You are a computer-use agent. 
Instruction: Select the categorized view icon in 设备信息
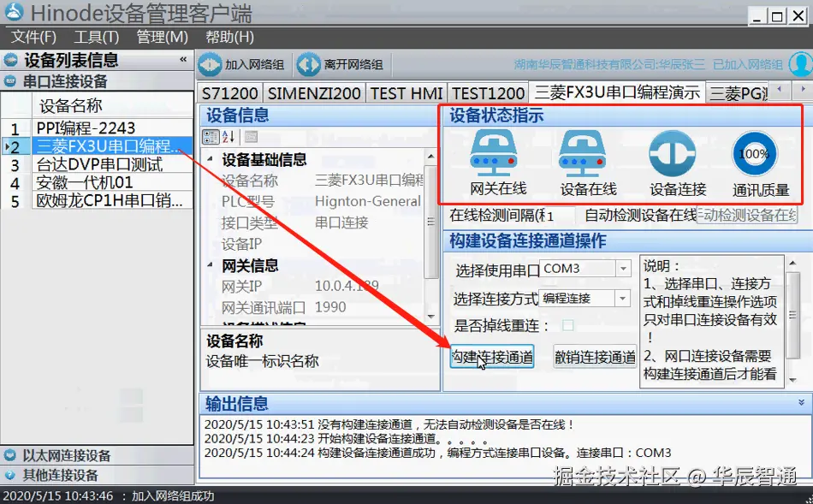[x=211, y=138]
